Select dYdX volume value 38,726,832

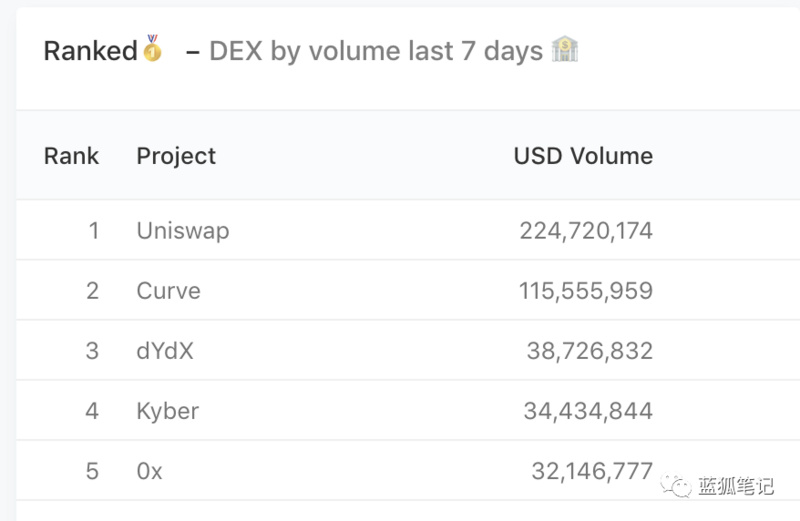coord(590,351)
